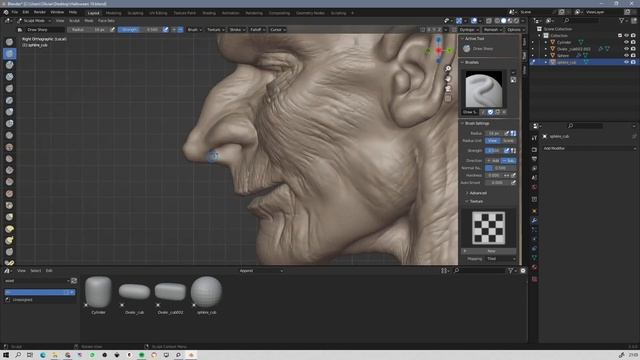Viewport: 640px width, 360px height.
Task: Click the Strength slider in tool header
Action: tap(140, 30)
